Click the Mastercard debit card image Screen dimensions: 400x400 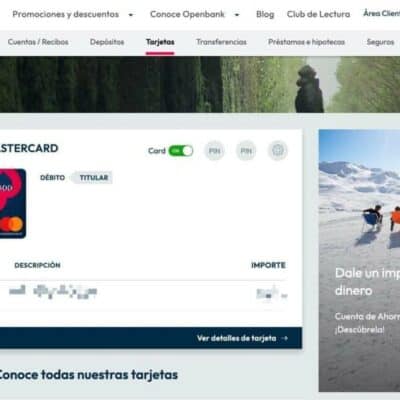click(x=13, y=203)
